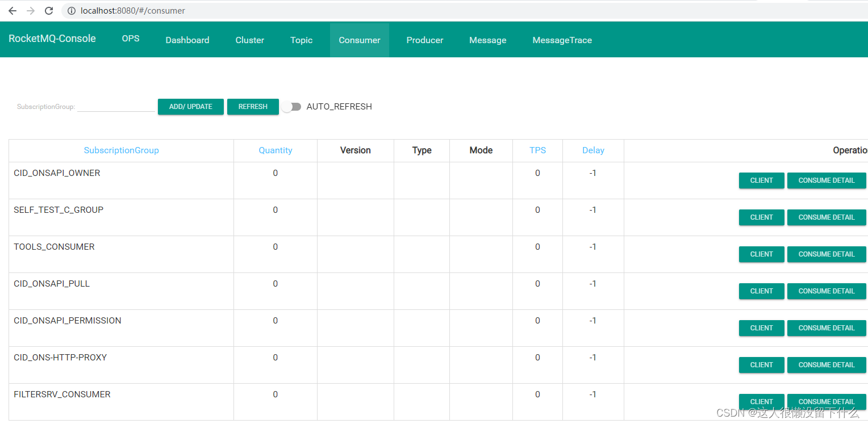
Task: View CONSUME DETAIL for TOOLS_CONSUMER
Action: click(x=826, y=254)
